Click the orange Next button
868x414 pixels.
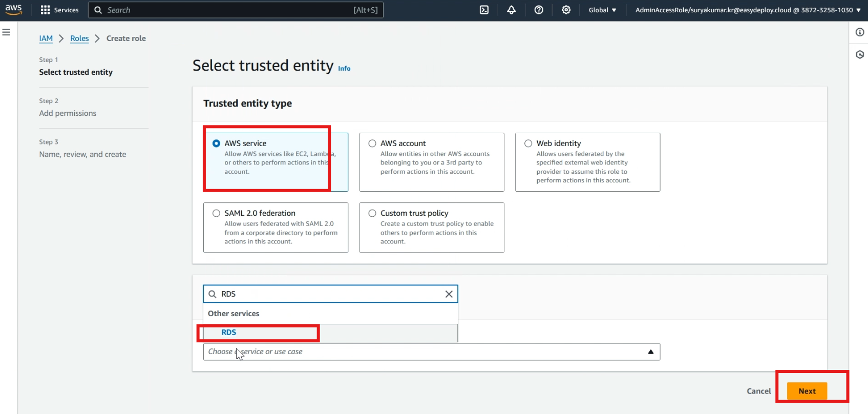pos(807,391)
